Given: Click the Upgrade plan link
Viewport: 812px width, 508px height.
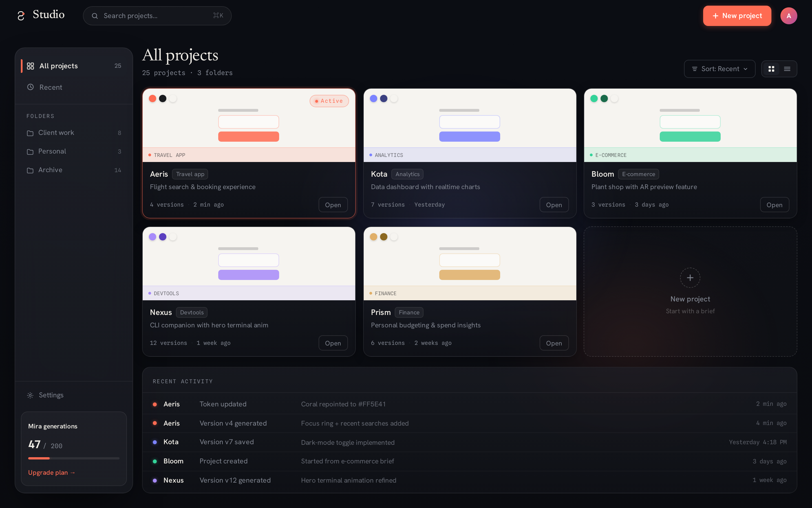Looking at the screenshot, I should 52,472.
